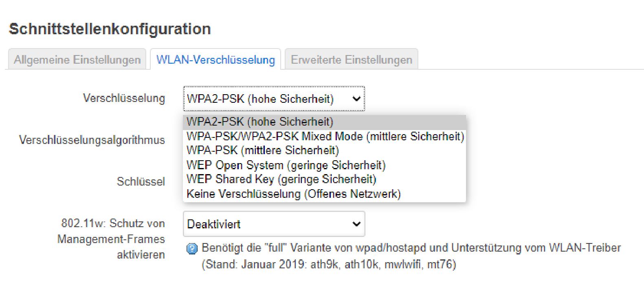Viewport: 644px width, 283px height.
Task: Click the Schnittstellenkonfiguration heading
Action: [110, 29]
